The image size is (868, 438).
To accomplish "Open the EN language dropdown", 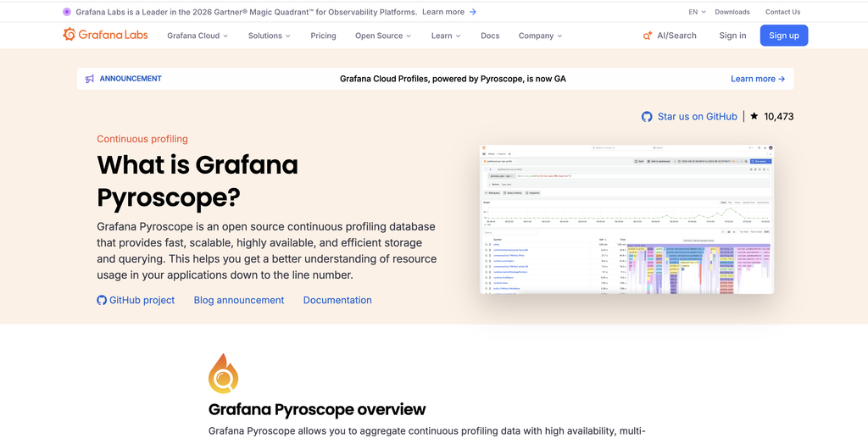I will (x=697, y=12).
